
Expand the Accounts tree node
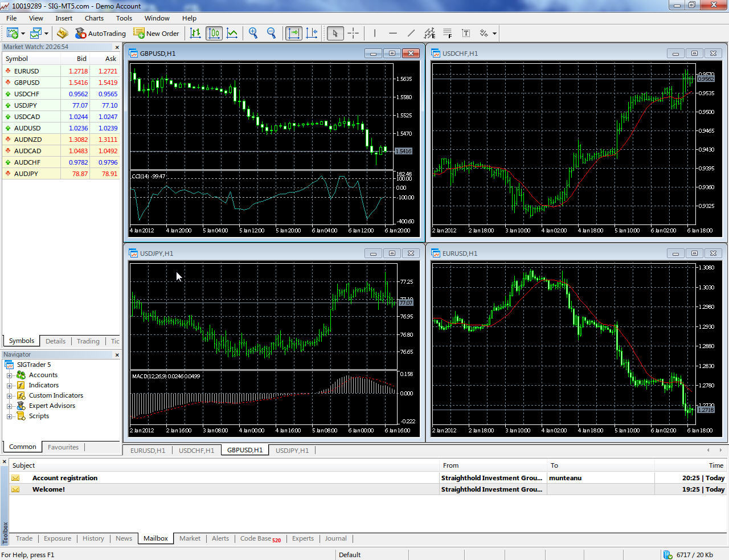pos(9,375)
